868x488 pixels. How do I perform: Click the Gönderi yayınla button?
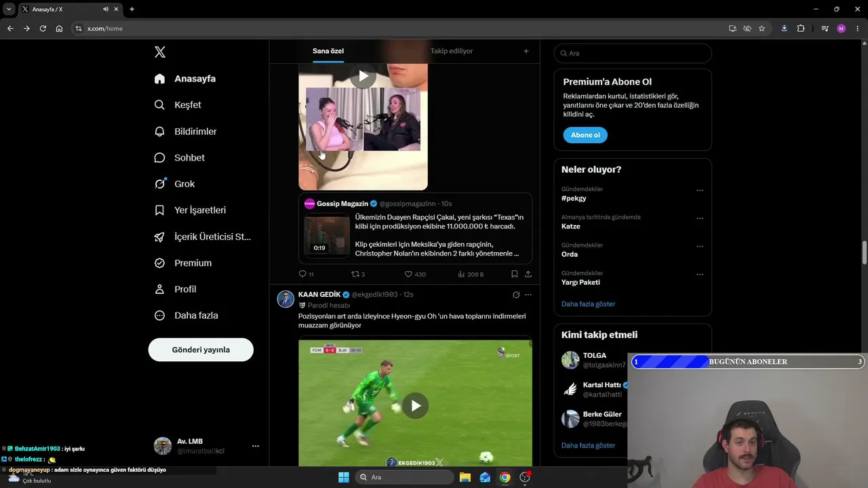pyautogui.click(x=201, y=350)
